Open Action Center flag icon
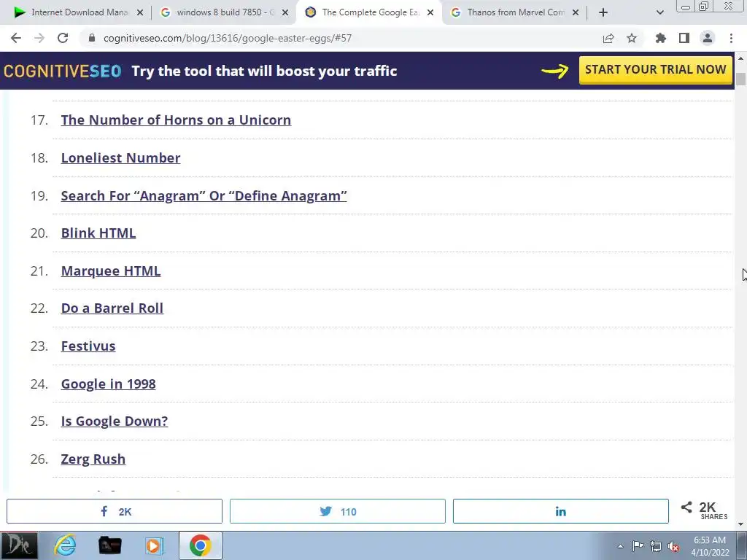The image size is (747, 560). click(x=638, y=546)
